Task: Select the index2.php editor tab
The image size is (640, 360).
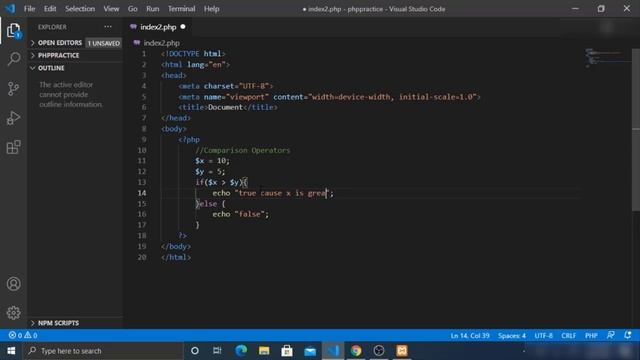Action: pos(158,27)
